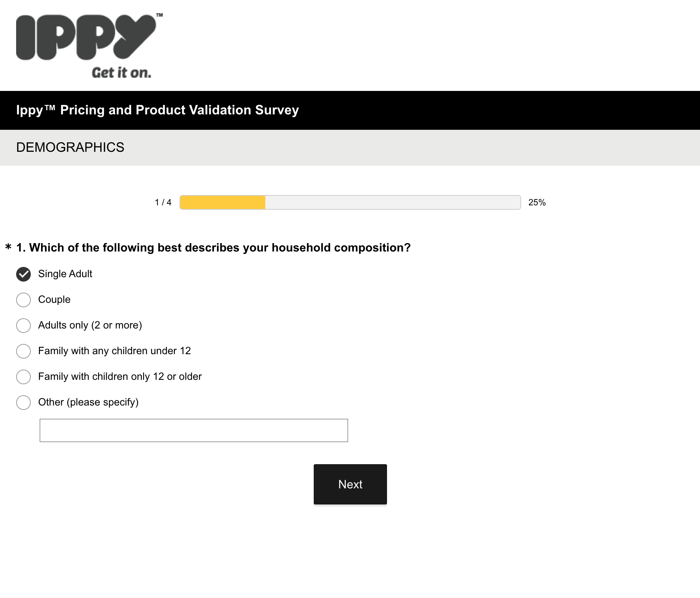Click the Next button
The width and height of the screenshot is (700, 598).
pyautogui.click(x=350, y=484)
